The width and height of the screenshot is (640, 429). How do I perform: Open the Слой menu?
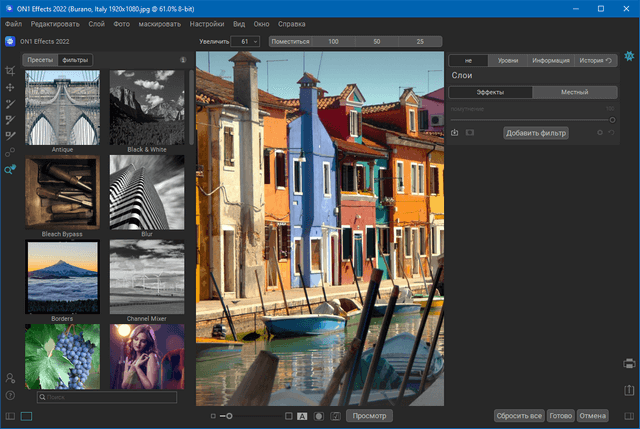click(x=99, y=22)
